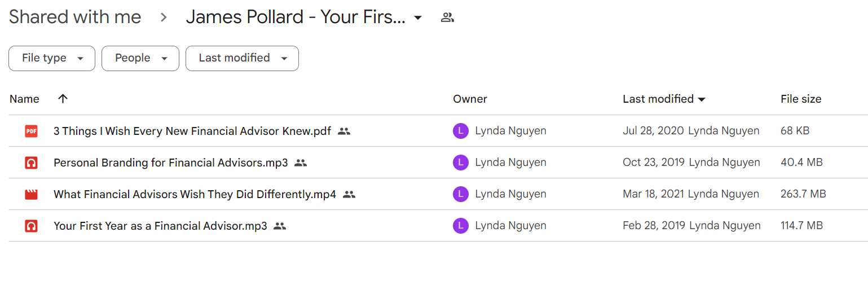Viewport: 868px width, 298px height.
Task: Click the Personal Branding audio headphone icon
Action: tap(31, 163)
